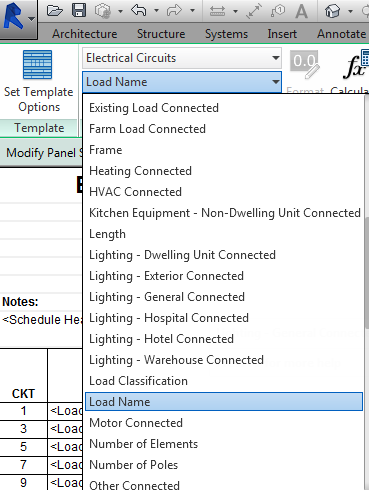Click the Template panel label

click(39, 128)
